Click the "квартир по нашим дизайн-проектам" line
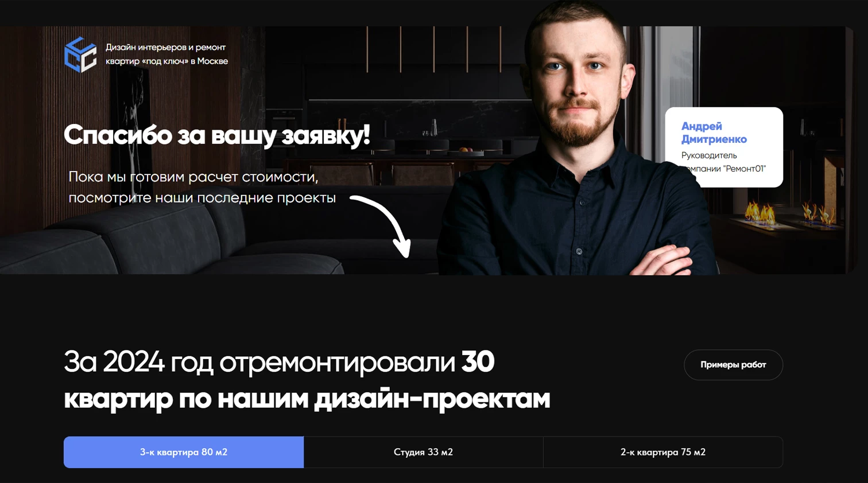This screenshot has height=483, width=868. [x=307, y=399]
